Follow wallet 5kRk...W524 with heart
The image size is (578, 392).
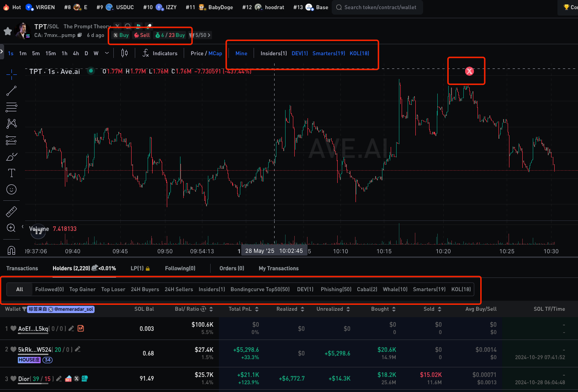[13, 349]
